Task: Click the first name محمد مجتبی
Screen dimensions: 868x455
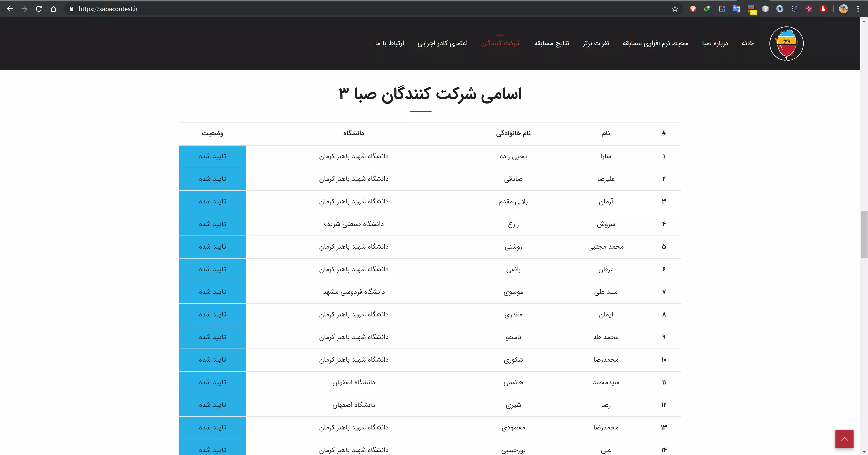Action: tap(606, 247)
